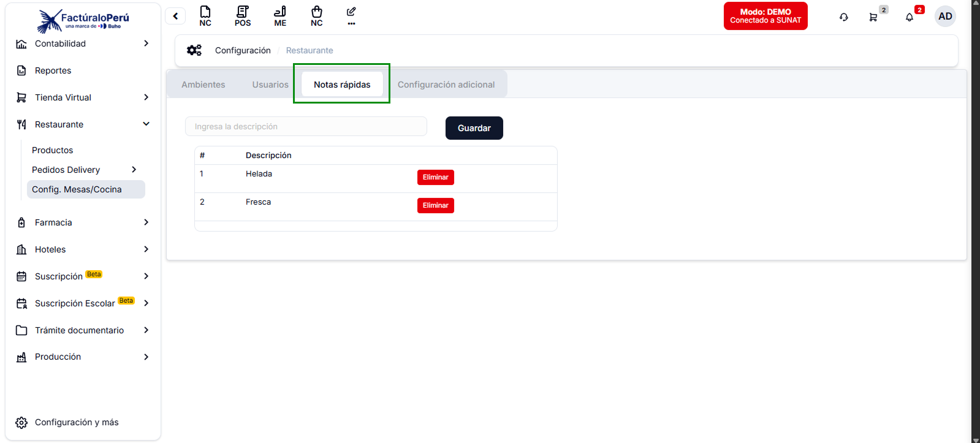The image size is (980, 443).
Task: Expand the Contabilidad menu
Action: (x=83, y=44)
